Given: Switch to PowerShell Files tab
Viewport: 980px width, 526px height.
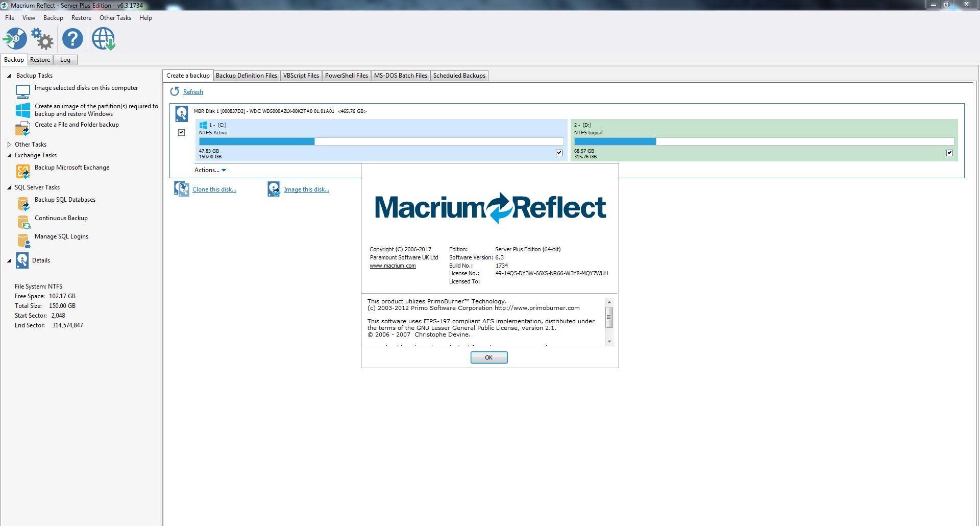Looking at the screenshot, I should click(x=346, y=76).
